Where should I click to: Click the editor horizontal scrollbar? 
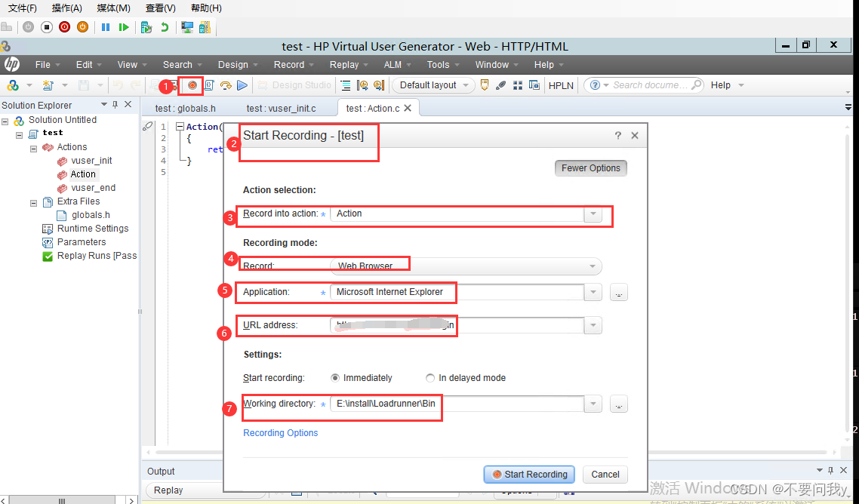click(x=491, y=453)
